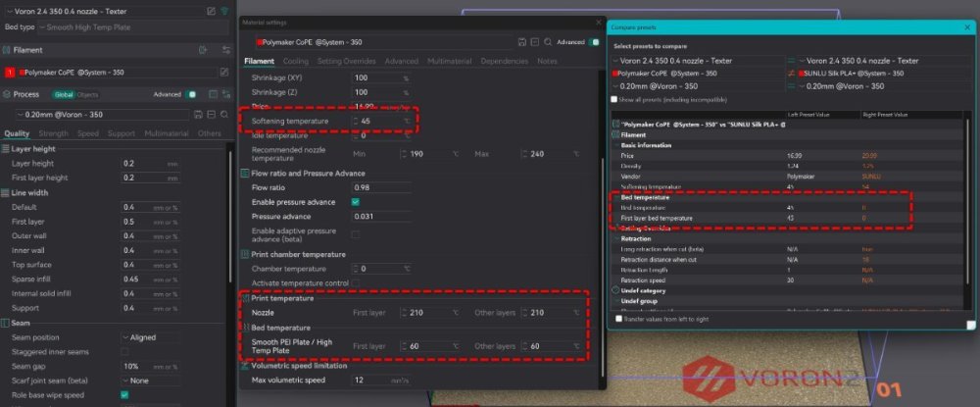The image size is (980, 407).
Task: Open Notes tab in Material settings
Action: pos(547,61)
